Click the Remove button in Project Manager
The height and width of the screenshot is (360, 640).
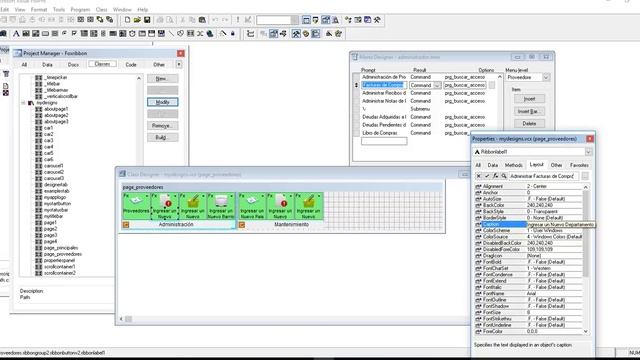(162, 126)
